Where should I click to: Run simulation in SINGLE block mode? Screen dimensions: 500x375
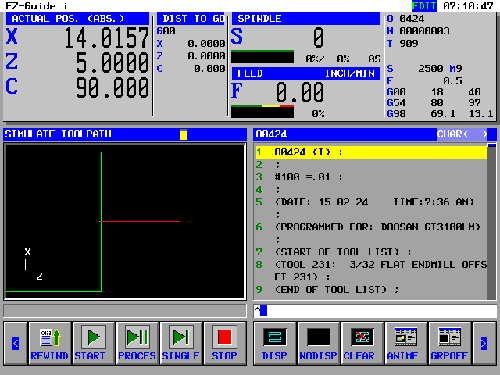click(181, 343)
